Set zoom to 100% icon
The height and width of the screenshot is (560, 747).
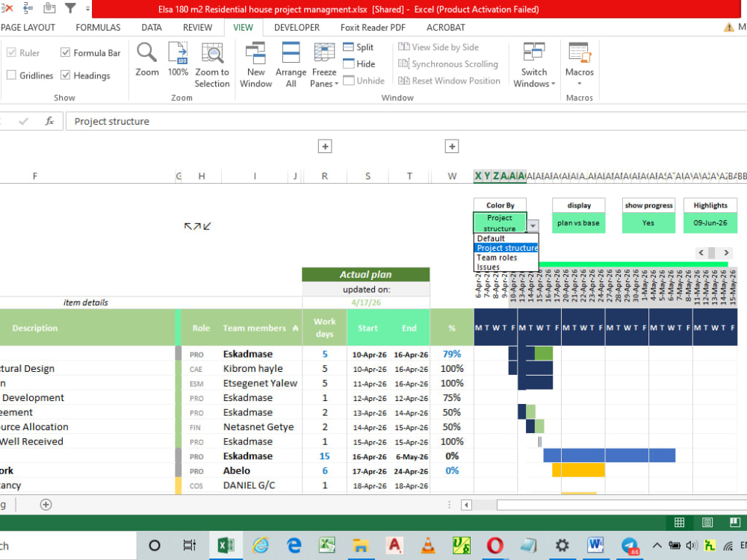pos(178,53)
